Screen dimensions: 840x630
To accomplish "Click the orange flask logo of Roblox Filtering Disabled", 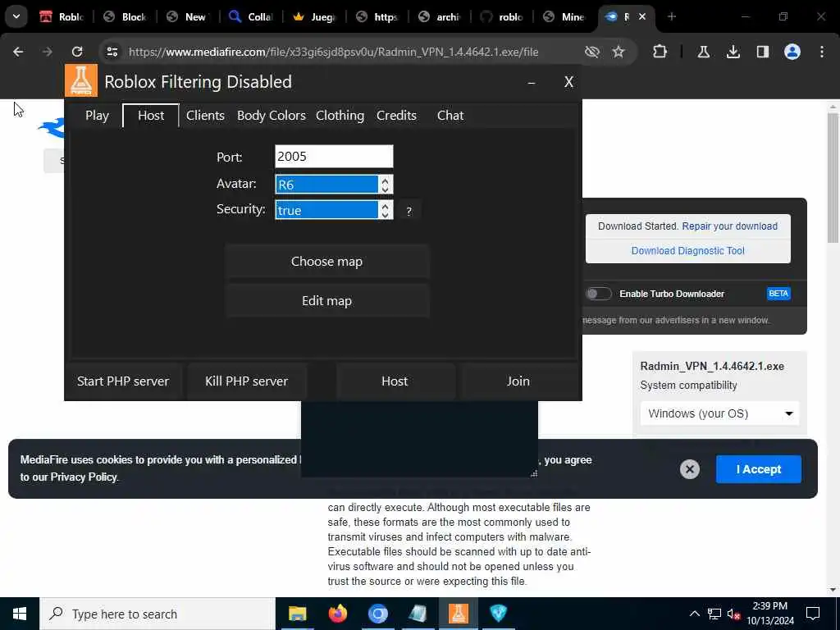I will (81, 80).
